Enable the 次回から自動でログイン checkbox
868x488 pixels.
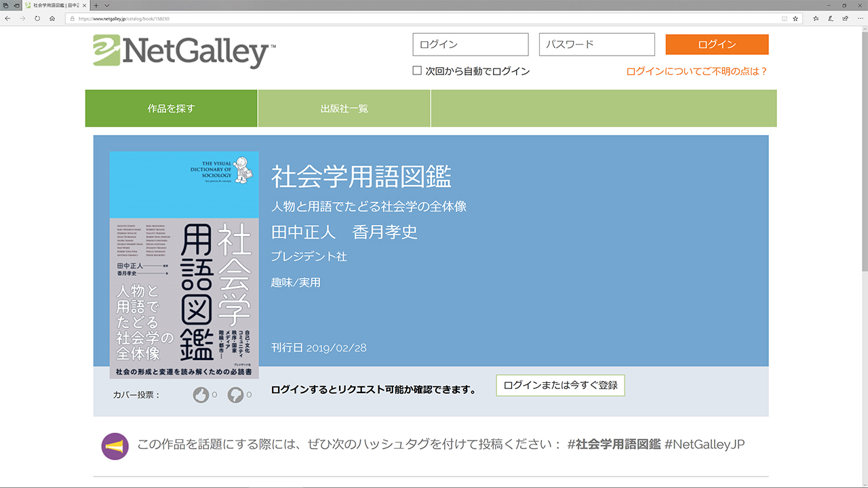pos(417,70)
